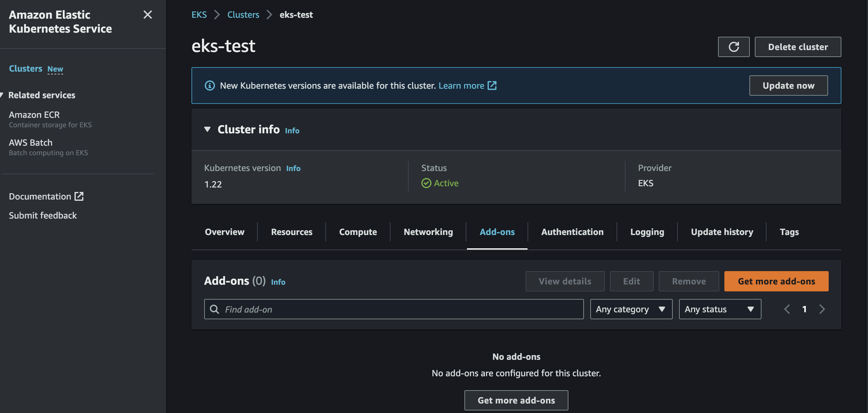Image resolution: width=868 pixels, height=413 pixels.
Task: Go to Clusters in breadcrumb
Action: (x=243, y=15)
